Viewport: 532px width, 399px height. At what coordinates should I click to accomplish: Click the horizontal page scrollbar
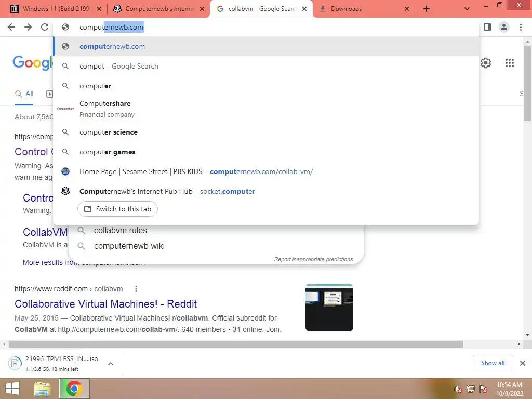236,344
